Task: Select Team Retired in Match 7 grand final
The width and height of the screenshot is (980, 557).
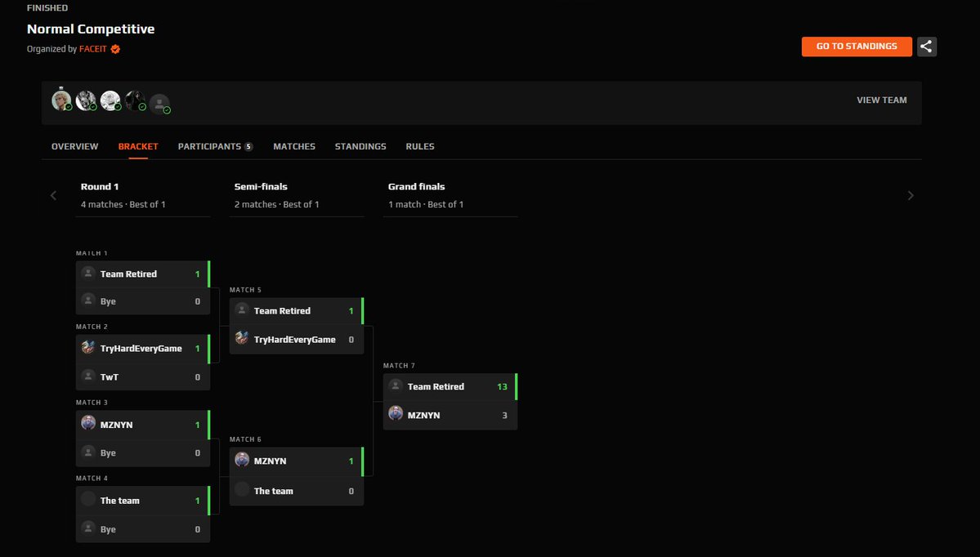Action: 450,386
